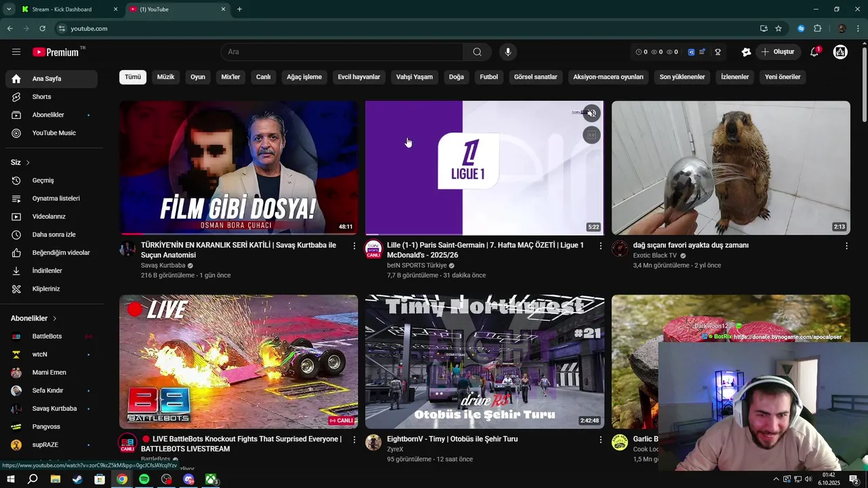
Task: Open the BattleBots LIVE thumbnail
Action: [239, 361]
